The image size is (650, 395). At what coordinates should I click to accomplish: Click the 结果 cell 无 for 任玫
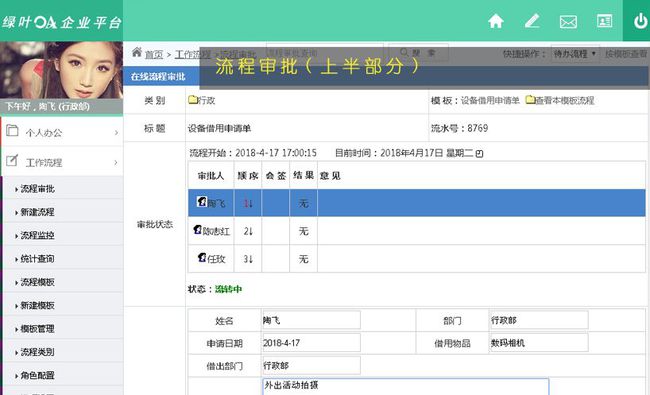303,259
